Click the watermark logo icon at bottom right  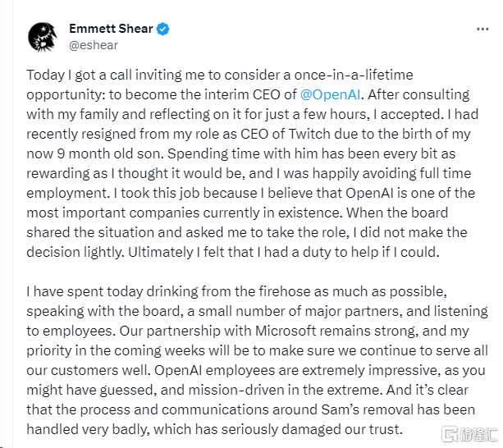449,434
